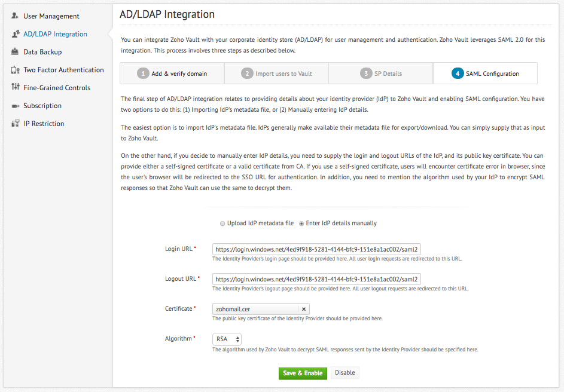Screen dimensions: 564x392
Task: Select the Upload IdP metadata file option
Action: point(222,223)
